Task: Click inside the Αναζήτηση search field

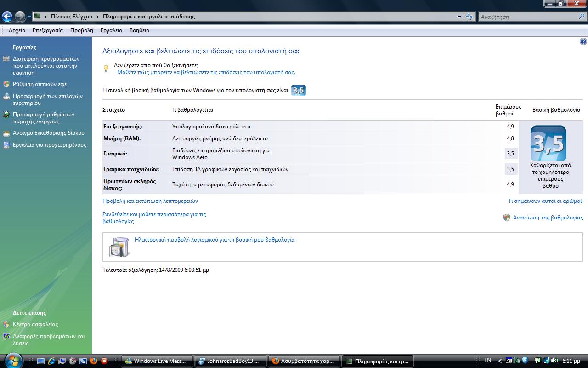Action: (528, 17)
